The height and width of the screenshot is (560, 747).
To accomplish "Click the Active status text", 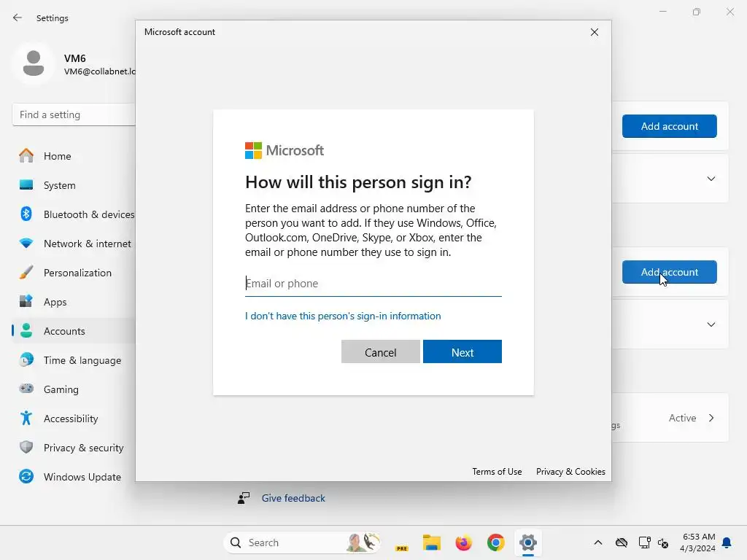I will pyautogui.click(x=682, y=418).
